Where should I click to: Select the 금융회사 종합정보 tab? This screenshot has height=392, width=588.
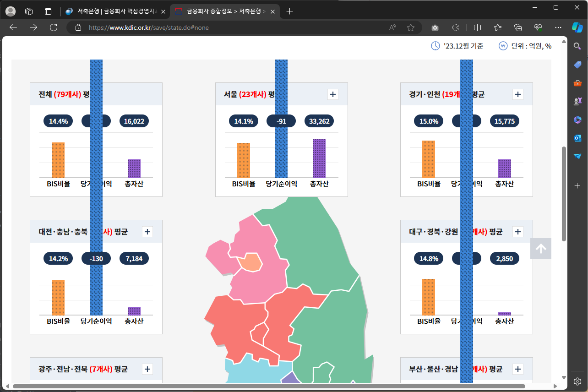point(224,11)
